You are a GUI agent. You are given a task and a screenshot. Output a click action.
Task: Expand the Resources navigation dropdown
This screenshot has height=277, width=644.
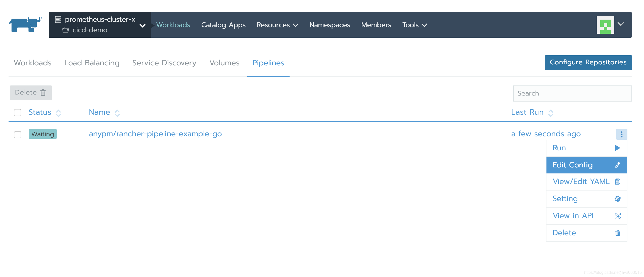(277, 25)
